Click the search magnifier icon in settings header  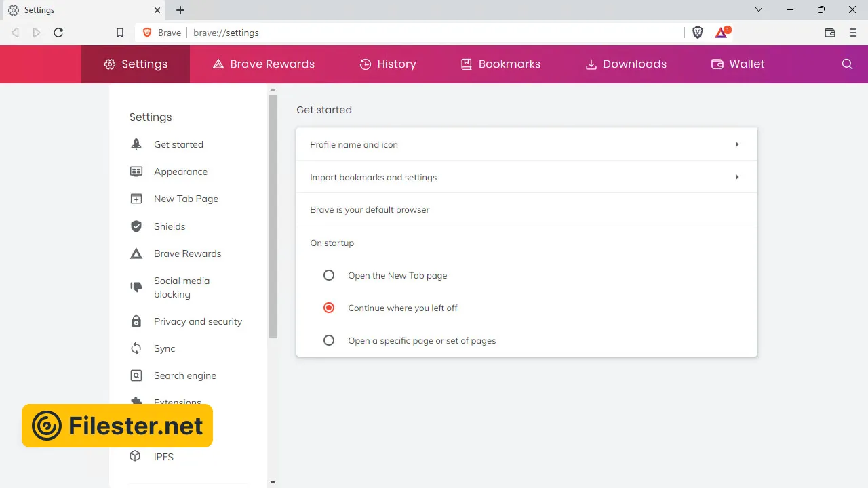tap(847, 64)
